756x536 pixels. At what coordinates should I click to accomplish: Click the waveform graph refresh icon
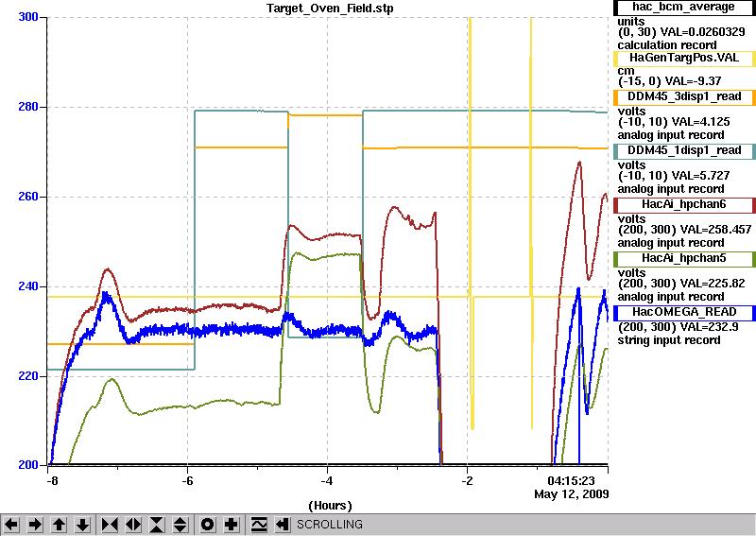click(x=259, y=525)
